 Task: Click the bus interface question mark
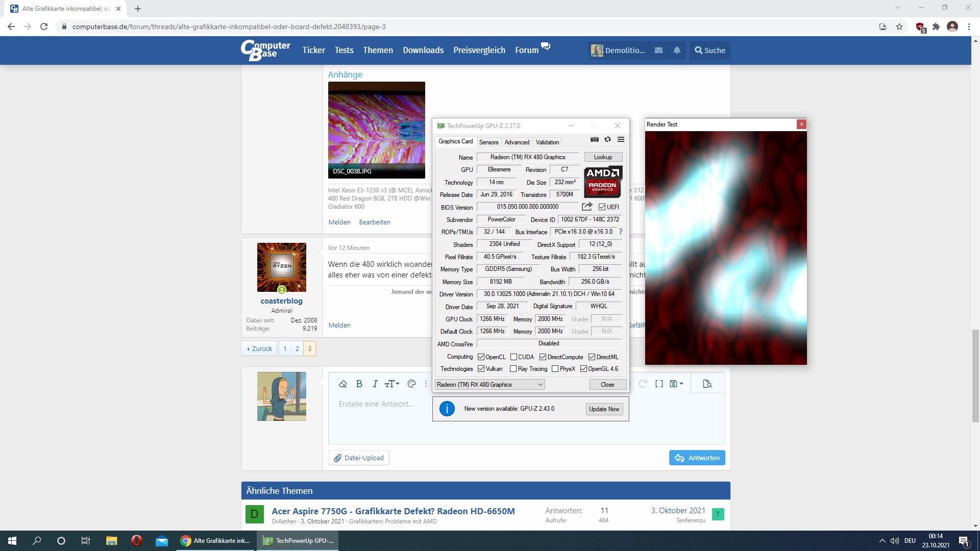(x=621, y=232)
